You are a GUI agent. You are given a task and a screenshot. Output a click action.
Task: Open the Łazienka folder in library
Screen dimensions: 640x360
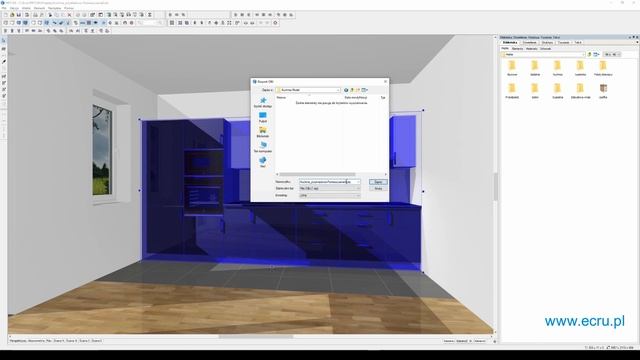click(580, 68)
